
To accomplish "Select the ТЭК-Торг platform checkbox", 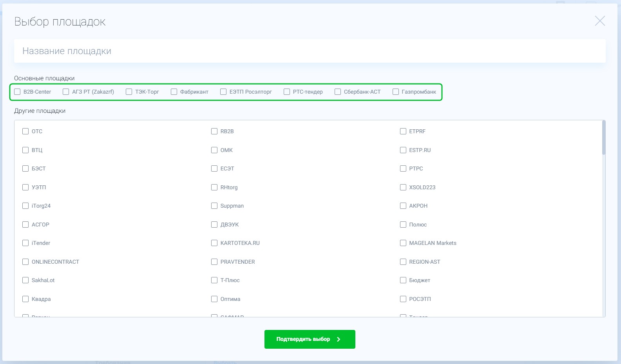I will pyautogui.click(x=129, y=92).
